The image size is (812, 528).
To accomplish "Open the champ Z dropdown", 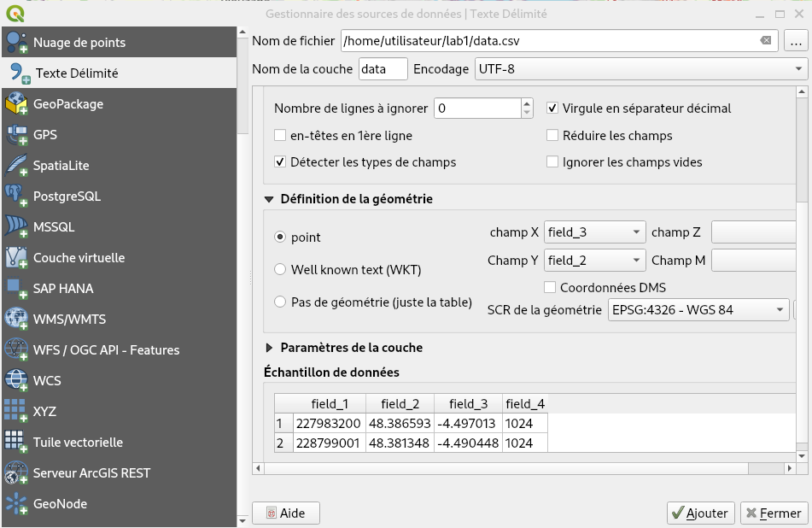I will pos(753,232).
